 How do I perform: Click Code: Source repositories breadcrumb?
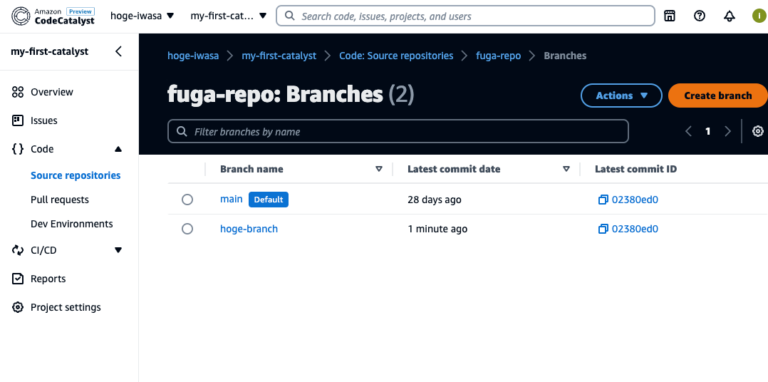396,56
